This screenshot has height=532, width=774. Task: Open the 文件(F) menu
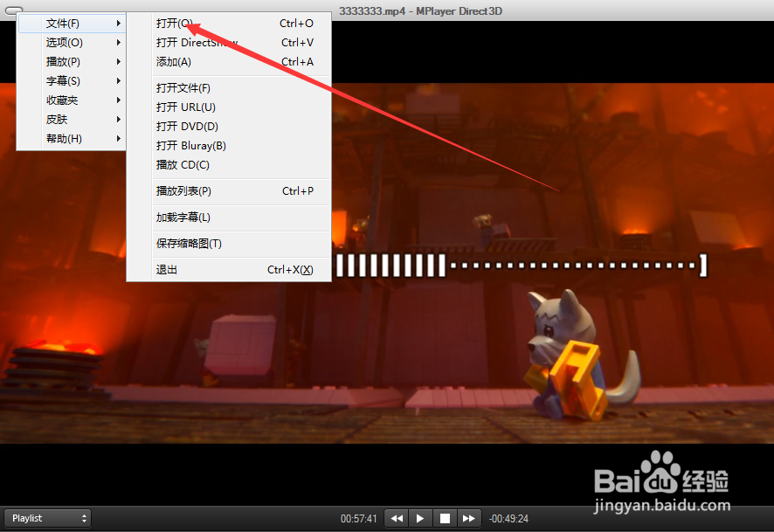pos(72,24)
